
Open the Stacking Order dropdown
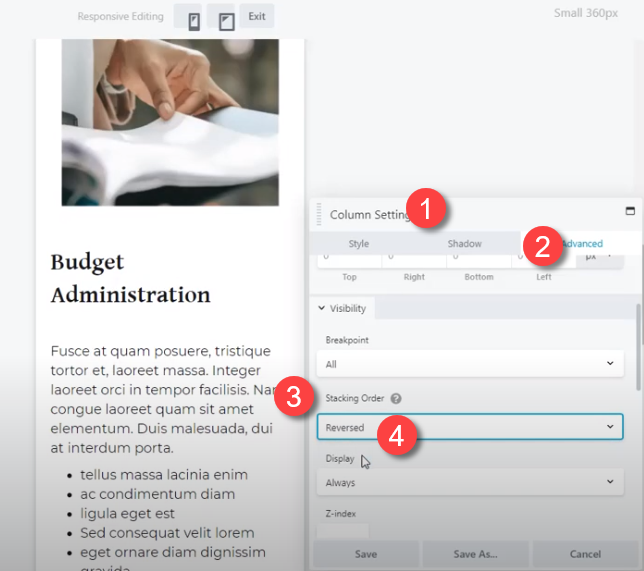[x=470, y=427]
